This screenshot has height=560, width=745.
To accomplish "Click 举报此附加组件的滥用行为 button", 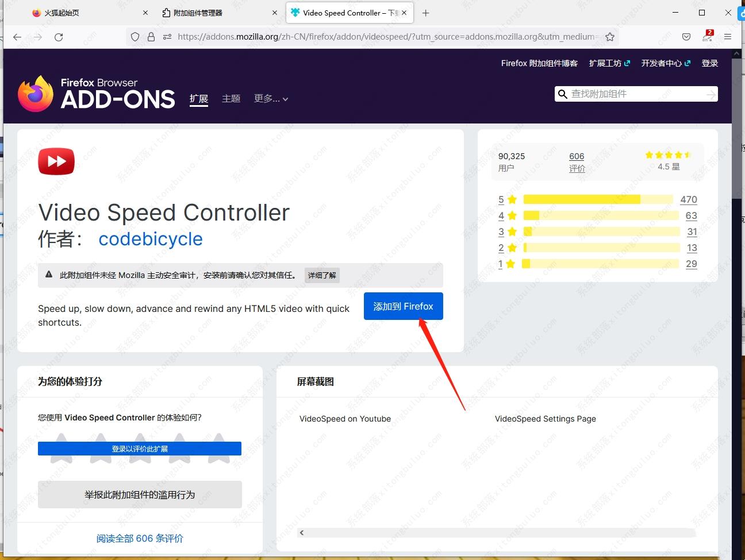I will pos(140,495).
